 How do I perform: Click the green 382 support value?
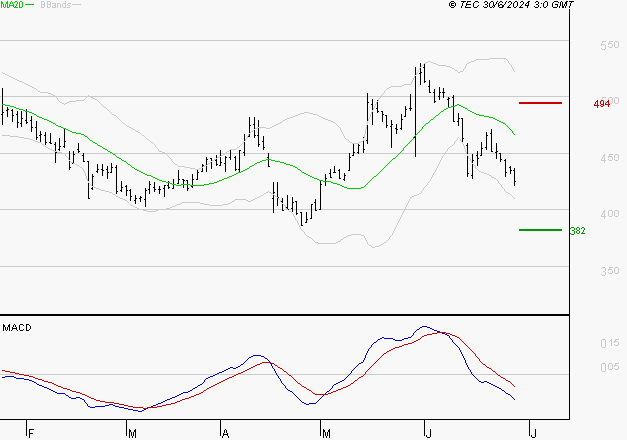click(x=578, y=231)
